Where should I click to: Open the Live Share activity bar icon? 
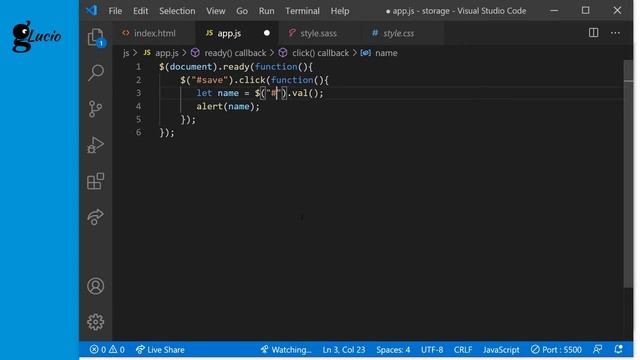click(96, 217)
